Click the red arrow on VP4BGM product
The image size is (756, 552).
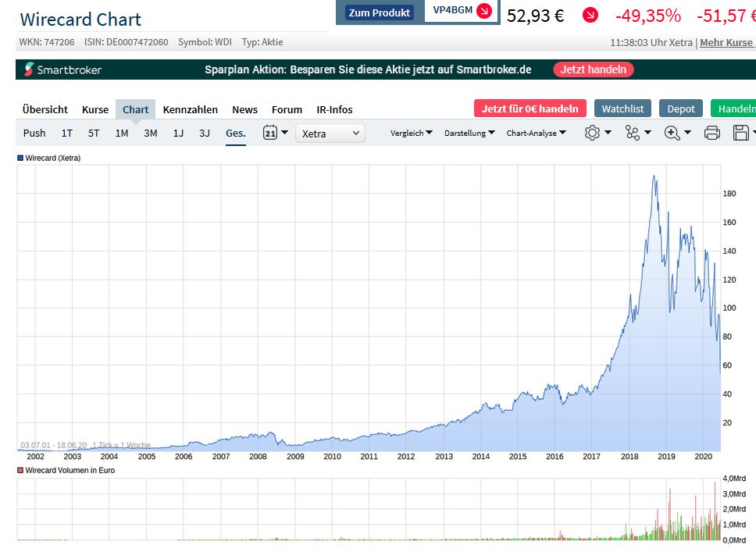[x=484, y=11]
